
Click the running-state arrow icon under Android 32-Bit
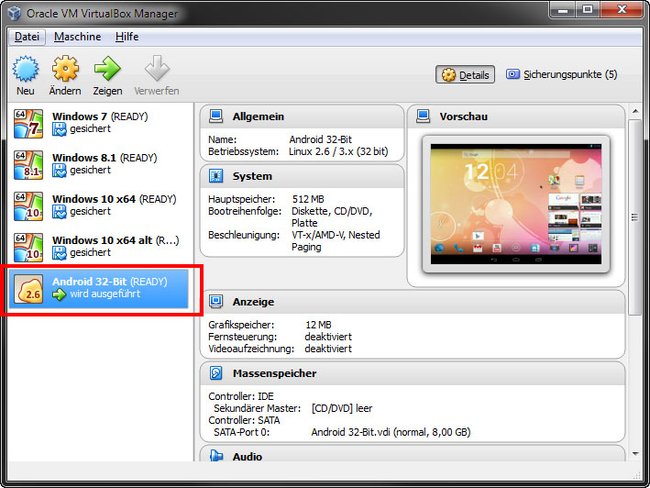[x=59, y=294]
